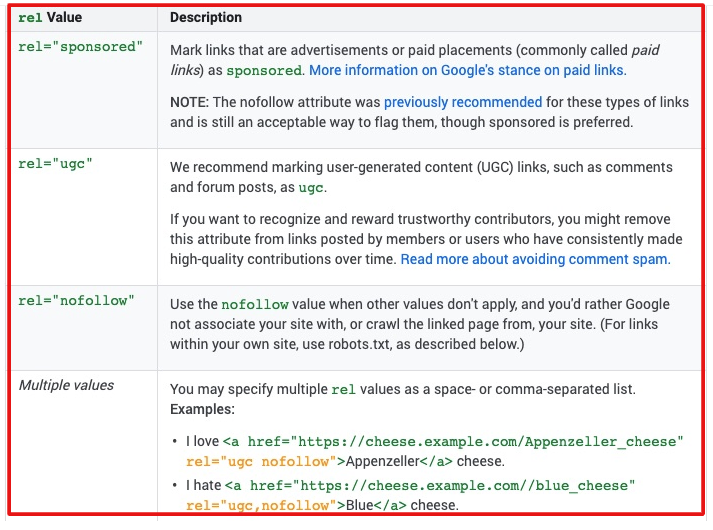
Task: Click the bold "NOTE:" text
Action: [191, 102]
